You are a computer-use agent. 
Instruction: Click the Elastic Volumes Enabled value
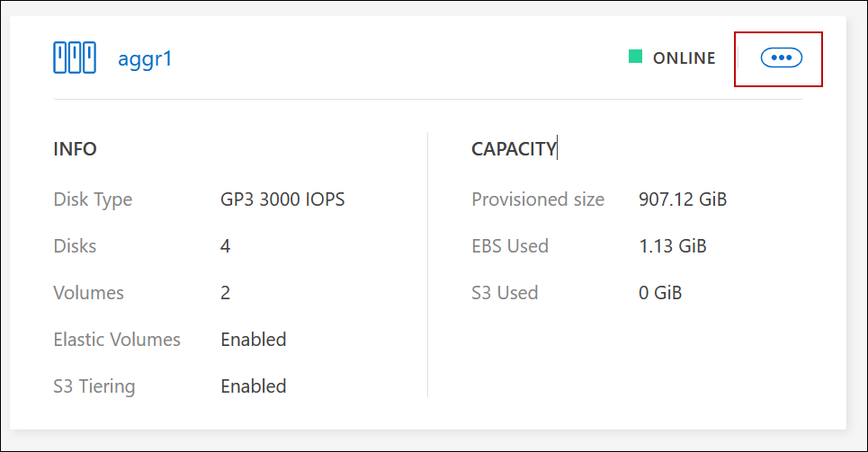(254, 340)
